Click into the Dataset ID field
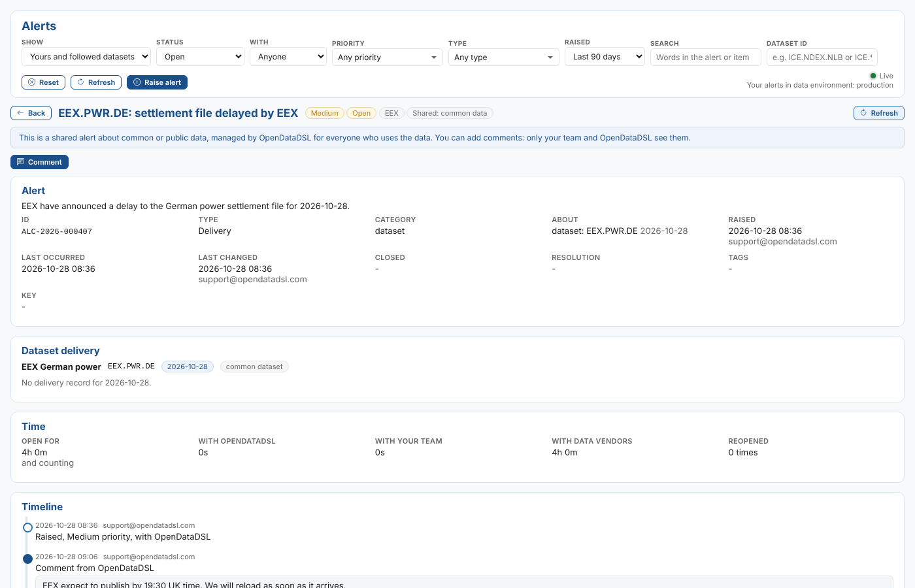 822,57
